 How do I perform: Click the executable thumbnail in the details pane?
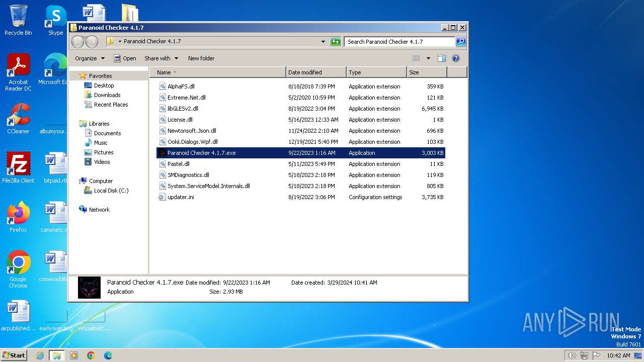point(89,287)
